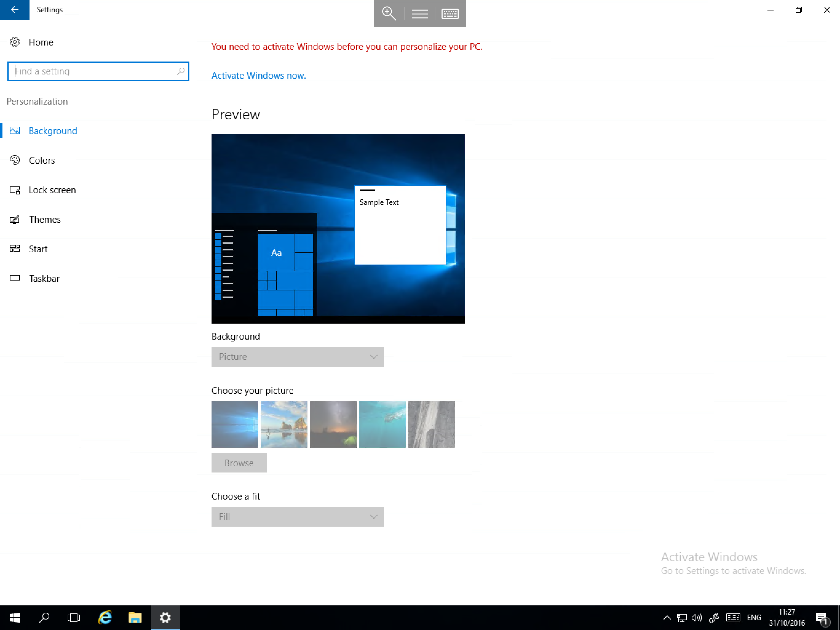Screen dimensions: 840x630
Task: Click the Settings gear on the taskbar
Action: [165, 617]
